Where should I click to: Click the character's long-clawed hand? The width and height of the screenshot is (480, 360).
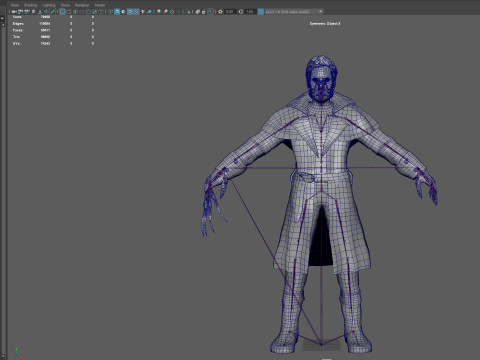point(215,203)
